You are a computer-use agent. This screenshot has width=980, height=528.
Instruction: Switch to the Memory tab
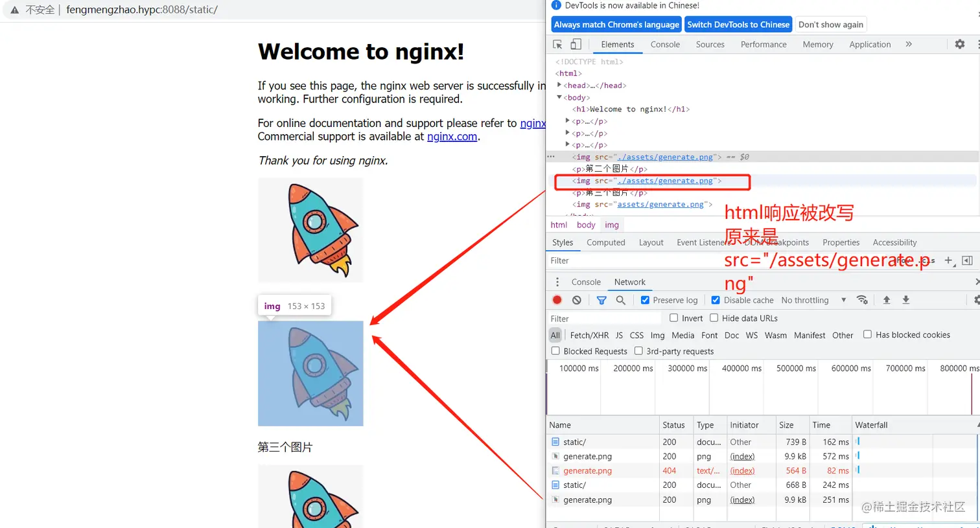coord(818,44)
